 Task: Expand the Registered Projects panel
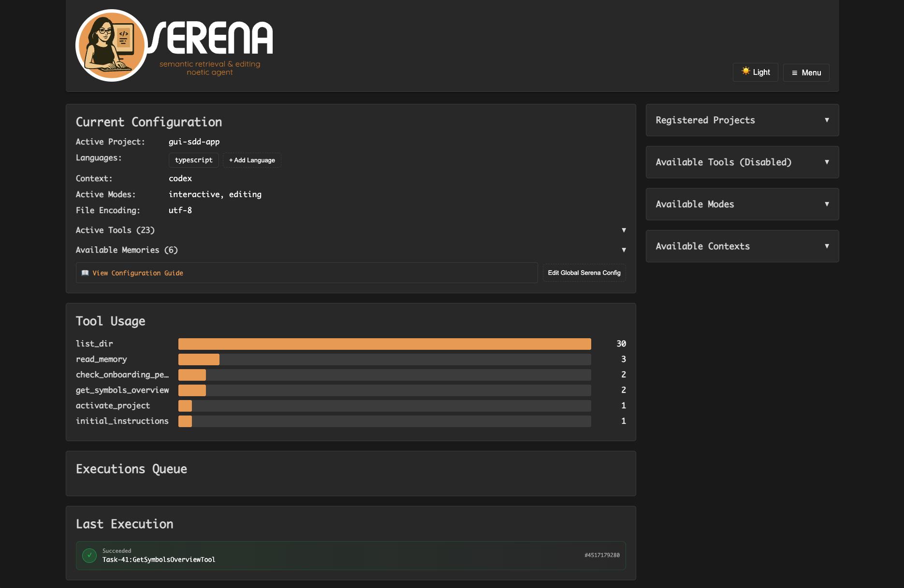(x=742, y=120)
